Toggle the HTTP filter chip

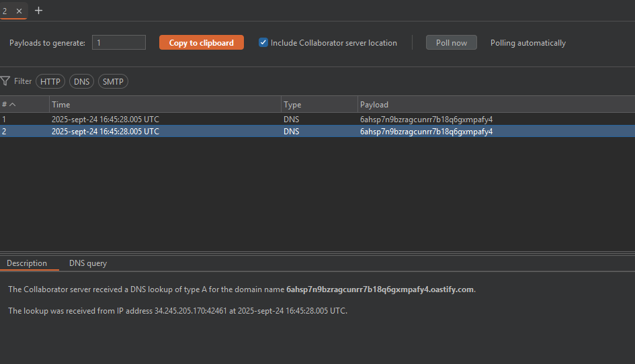(50, 81)
